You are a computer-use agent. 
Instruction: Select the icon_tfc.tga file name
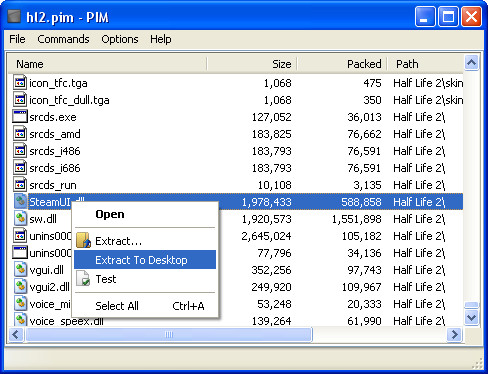tap(58, 83)
